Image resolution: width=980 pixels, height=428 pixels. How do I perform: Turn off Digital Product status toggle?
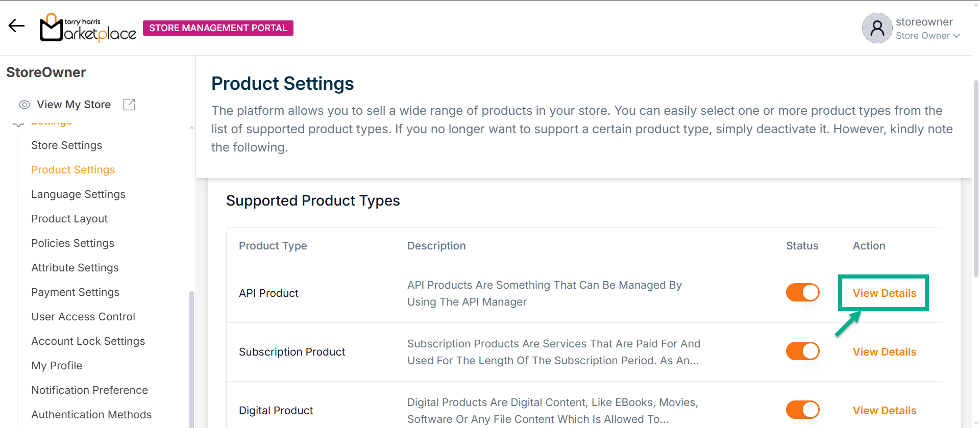tap(802, 410)
